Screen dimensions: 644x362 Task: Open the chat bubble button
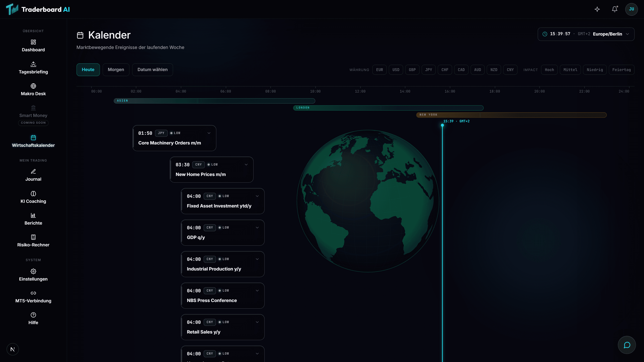627,345
